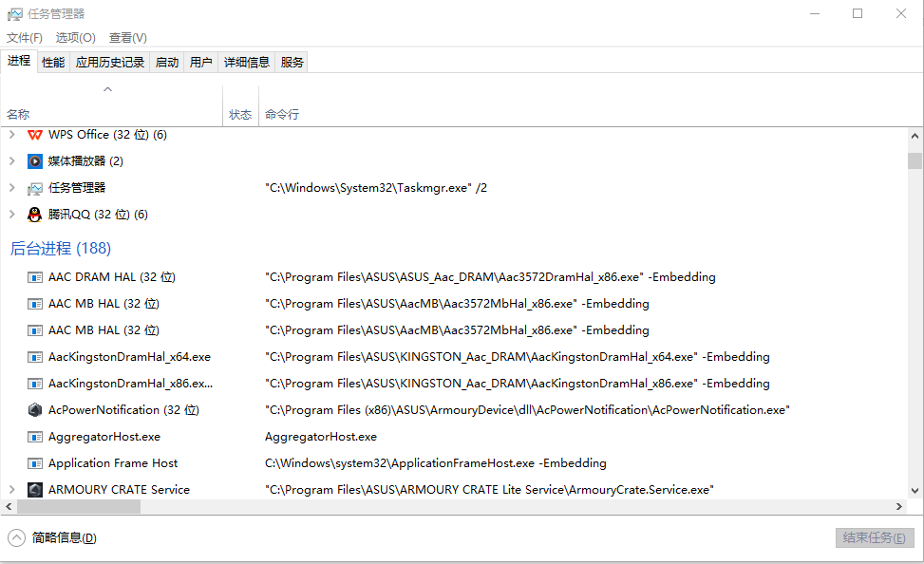This screenshot has width=924, height=564.
Task: Switch to the 性能 tab
Action: [53, 62]
